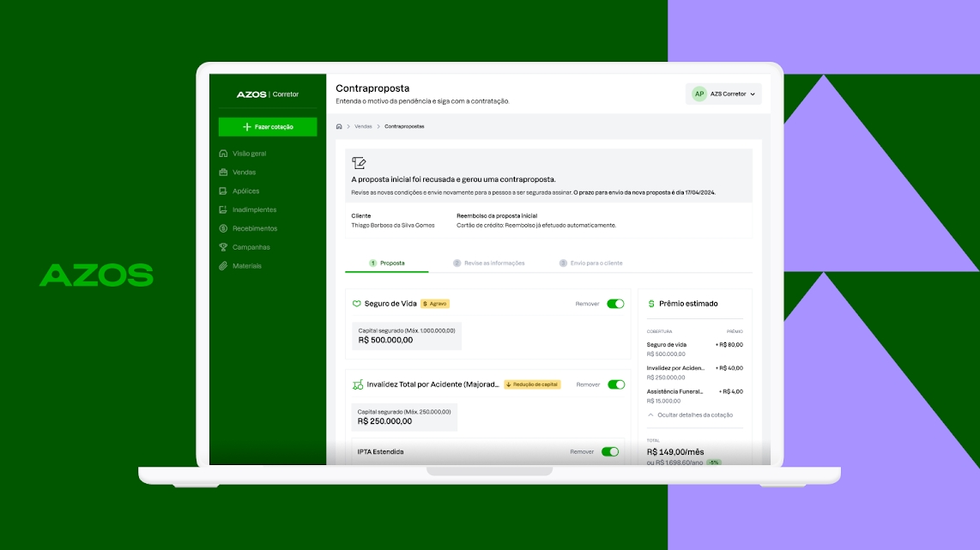Click the Apólices document icon

pos(224,190)
